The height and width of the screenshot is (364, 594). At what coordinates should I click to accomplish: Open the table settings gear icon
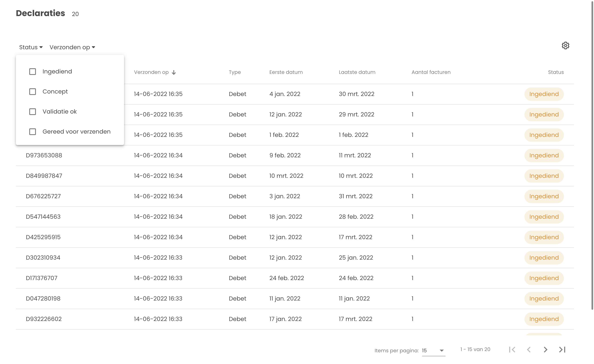[565, 45]
